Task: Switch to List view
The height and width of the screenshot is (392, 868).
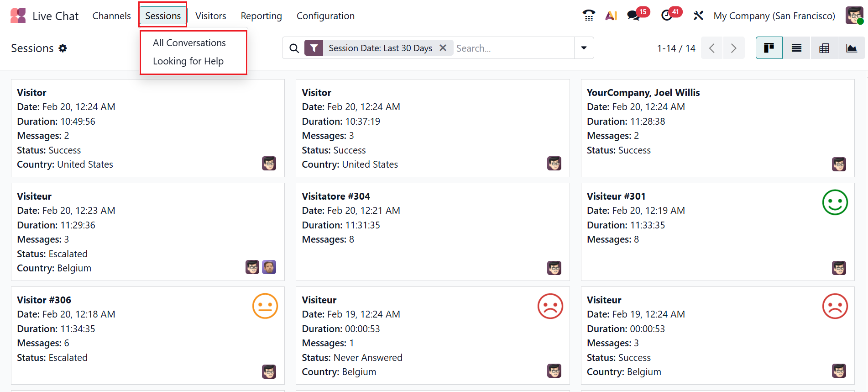Action: [x=796, y=48]
